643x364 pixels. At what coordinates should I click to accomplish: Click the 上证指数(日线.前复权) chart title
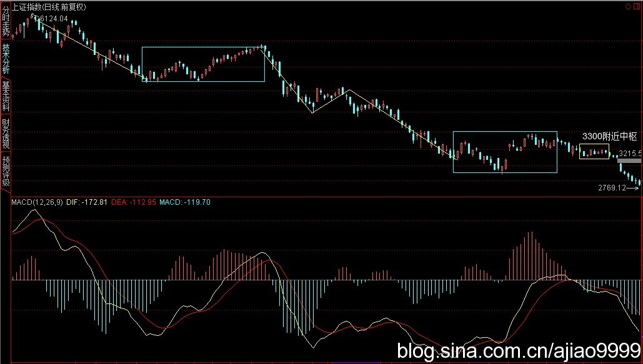[x=49, y=7]
